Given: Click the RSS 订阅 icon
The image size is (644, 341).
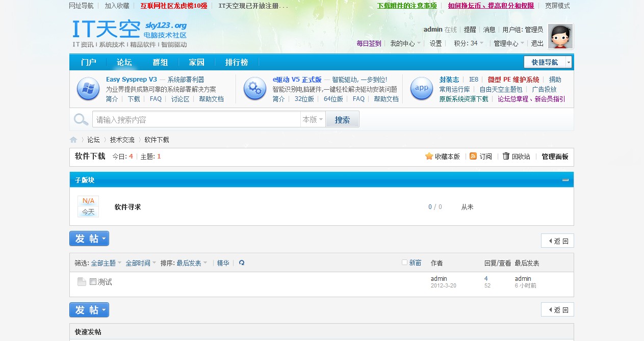Looking at the screenshot, I should click(x=473, y=156).
